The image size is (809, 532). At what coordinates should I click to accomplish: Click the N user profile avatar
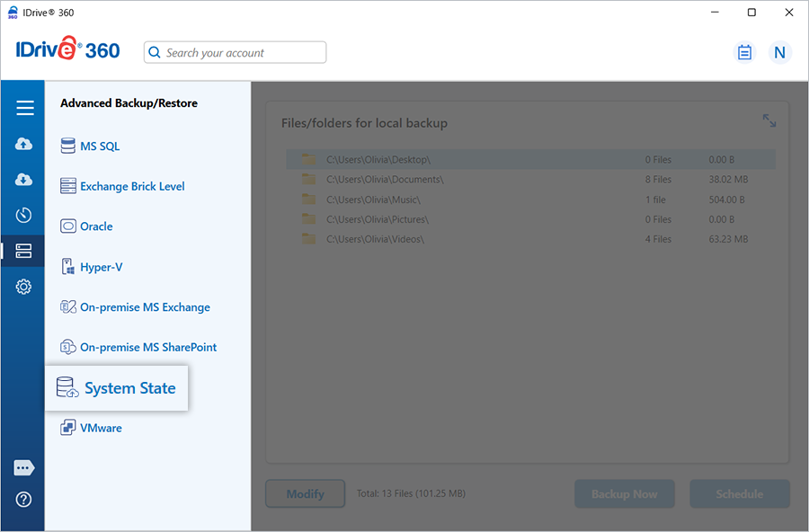[779, 52]
